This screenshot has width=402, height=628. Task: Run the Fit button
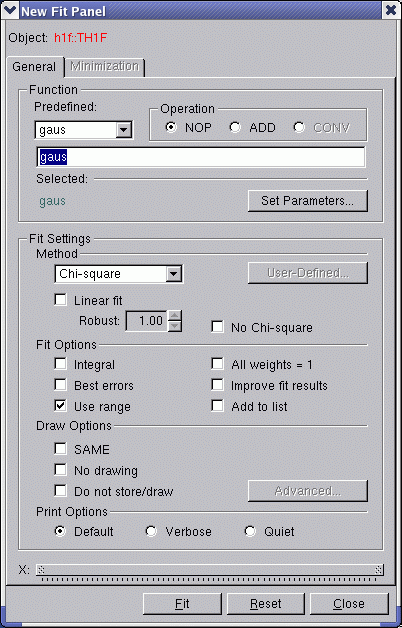tap(182, 604)
